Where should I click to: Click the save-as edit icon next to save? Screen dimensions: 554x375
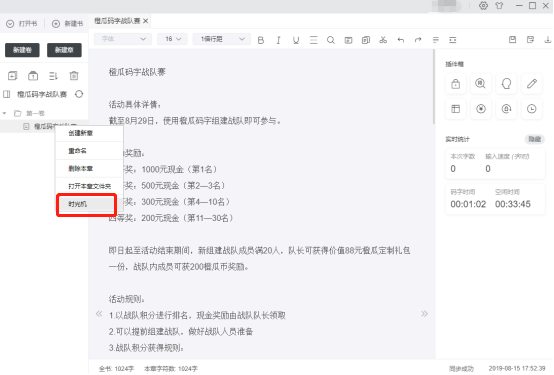(x=530, y=40)
